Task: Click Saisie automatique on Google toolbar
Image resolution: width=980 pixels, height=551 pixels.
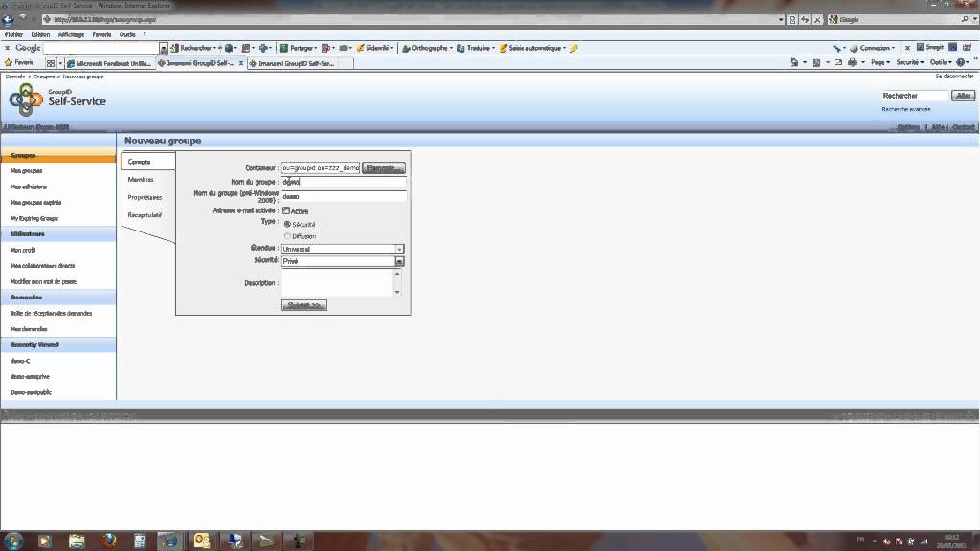Action: pyautogui.click(x=532, y=48)
